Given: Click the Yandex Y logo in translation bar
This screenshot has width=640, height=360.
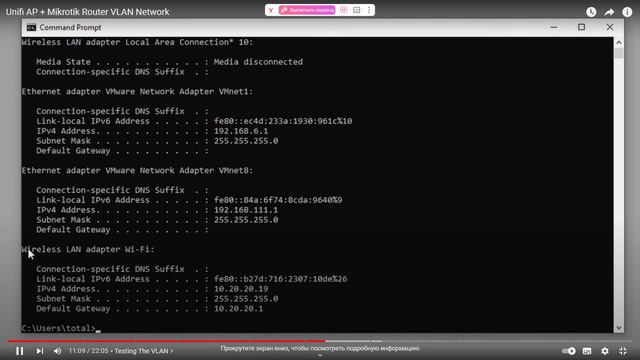Looking at the screenshot, I should coord(271,10).
